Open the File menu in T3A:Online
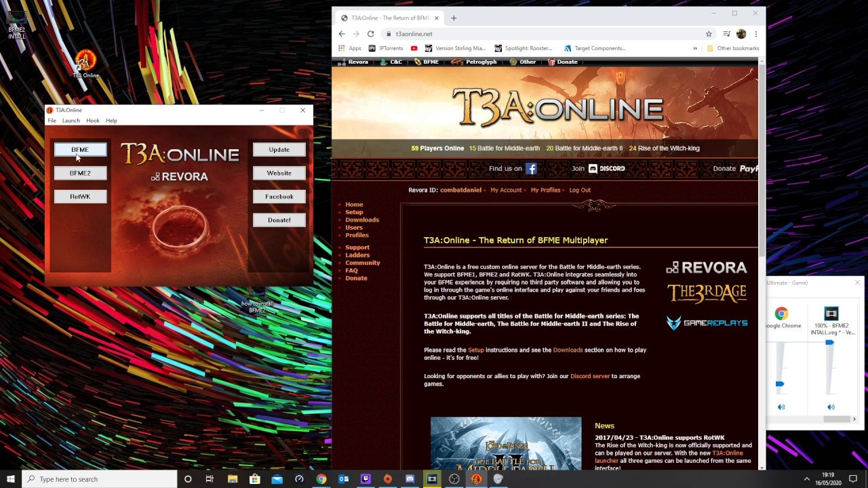Image resolution: width=868 pixels, height=488 pixels. point(52,121)
